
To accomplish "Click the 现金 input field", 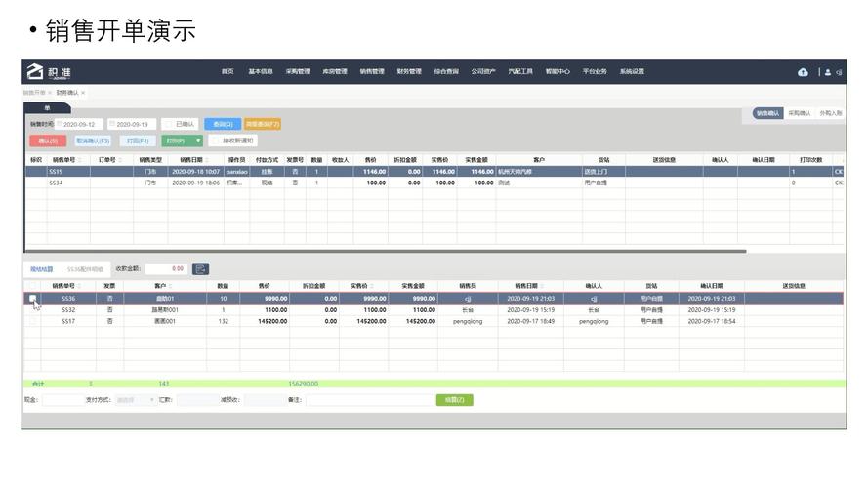I will (62, 400).
